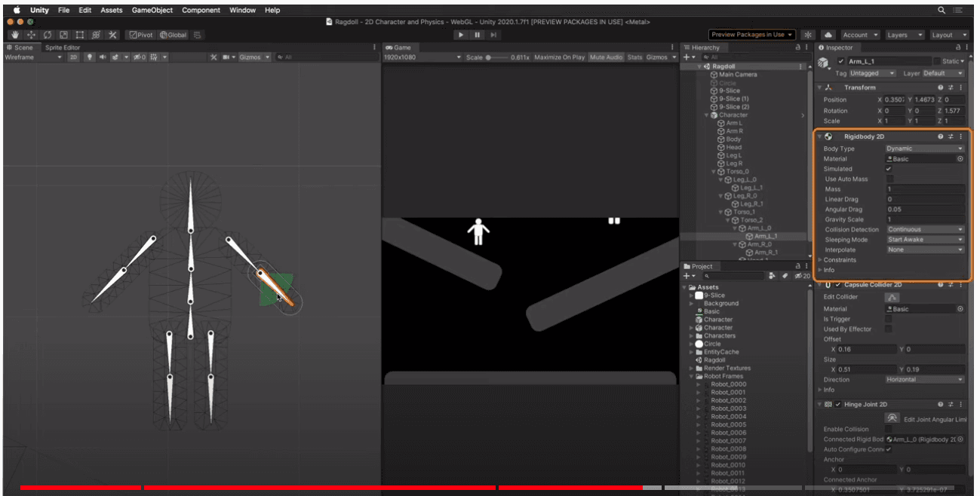Select the Rotate tool in the toolbar
The image size is (980, 496).
click(x=48, y=35)
